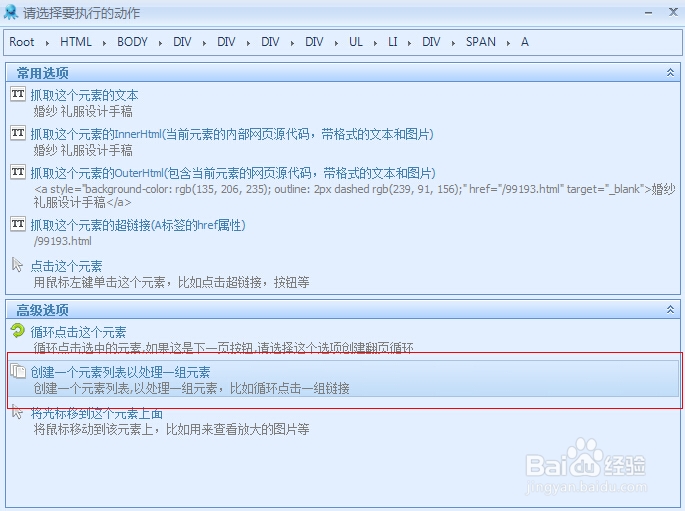This screenshot has height=511, width=685.
Task: Select SPAN in the element path
Action: [480, 42]
